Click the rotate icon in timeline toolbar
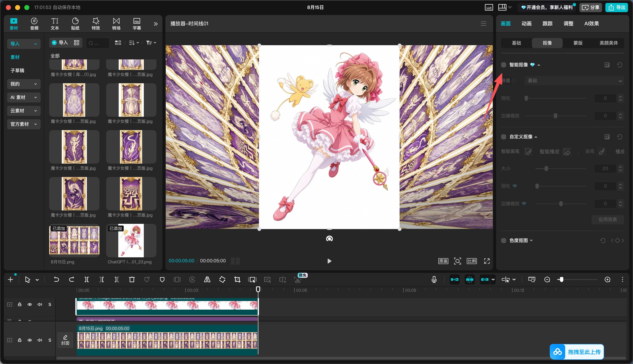 coord(222,279)
